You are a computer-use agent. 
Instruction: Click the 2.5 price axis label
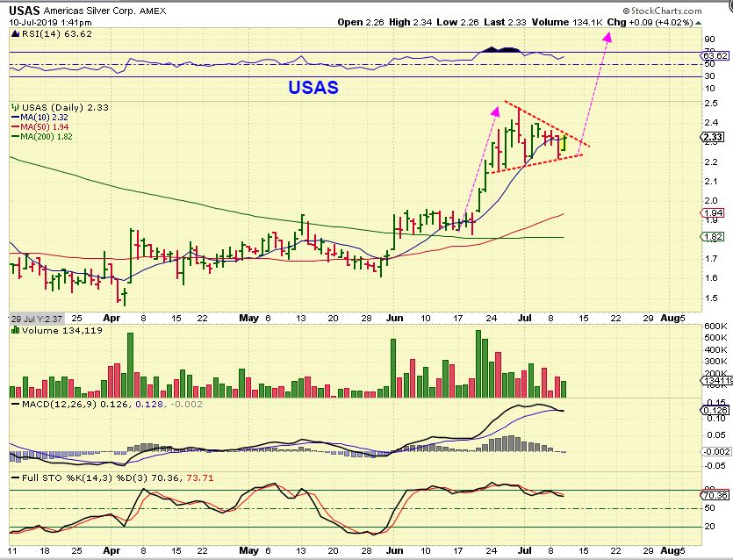(x=712, y=103)
